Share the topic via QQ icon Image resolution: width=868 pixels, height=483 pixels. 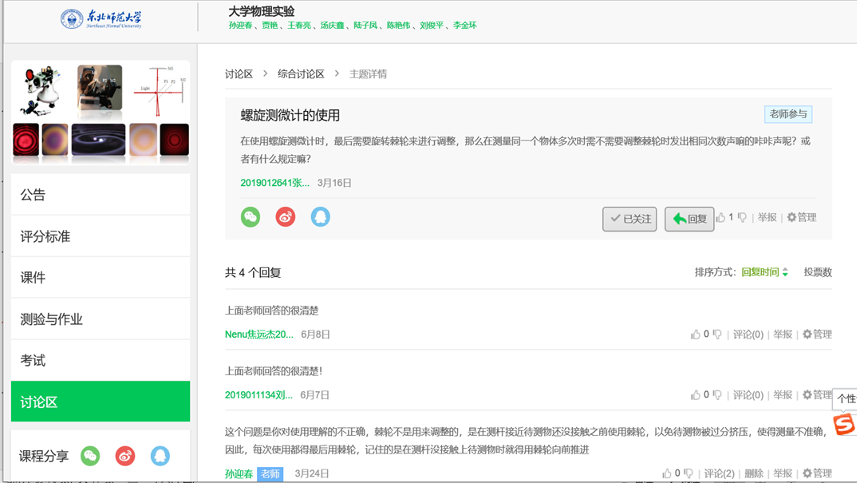pyautogui.click(x=321, y=216)
